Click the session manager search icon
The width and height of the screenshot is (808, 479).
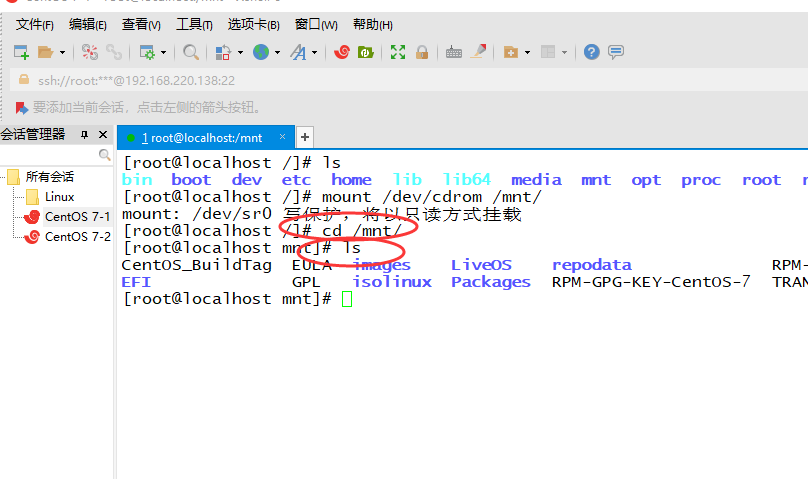tap(105, 155)
